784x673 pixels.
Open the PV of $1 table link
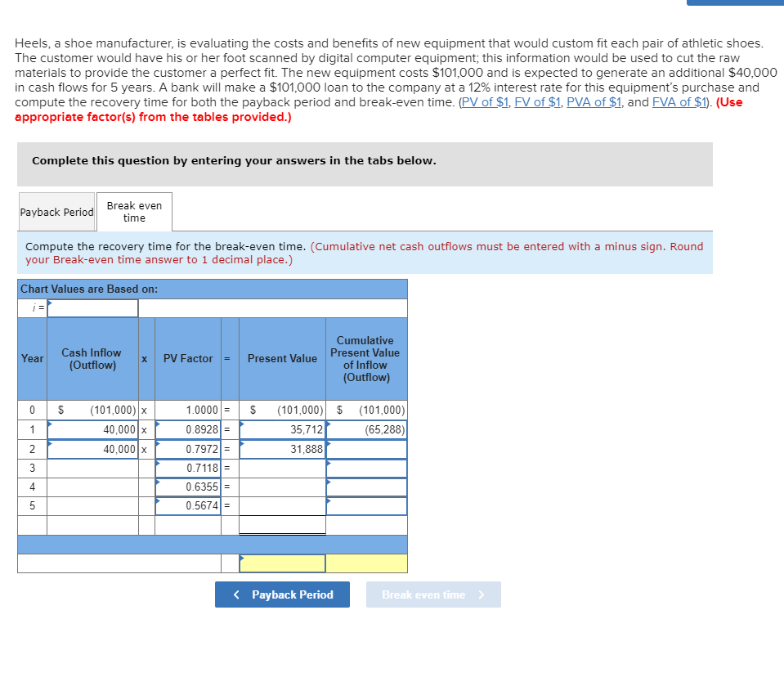[x=485, y=102]
